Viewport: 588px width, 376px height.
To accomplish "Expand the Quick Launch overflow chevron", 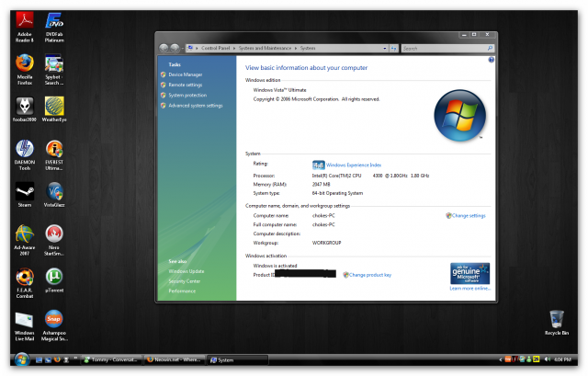I will tap(75, 359).
